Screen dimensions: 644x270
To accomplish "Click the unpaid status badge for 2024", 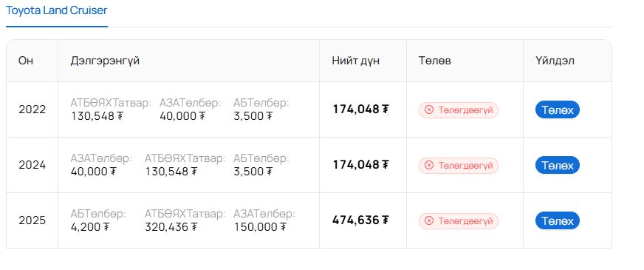I will click(x=459, y=166).
